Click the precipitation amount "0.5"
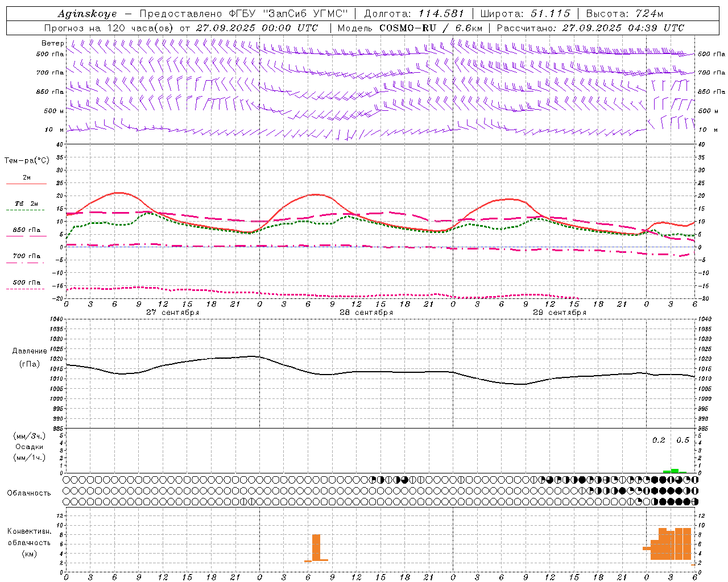 click(682, 440)
